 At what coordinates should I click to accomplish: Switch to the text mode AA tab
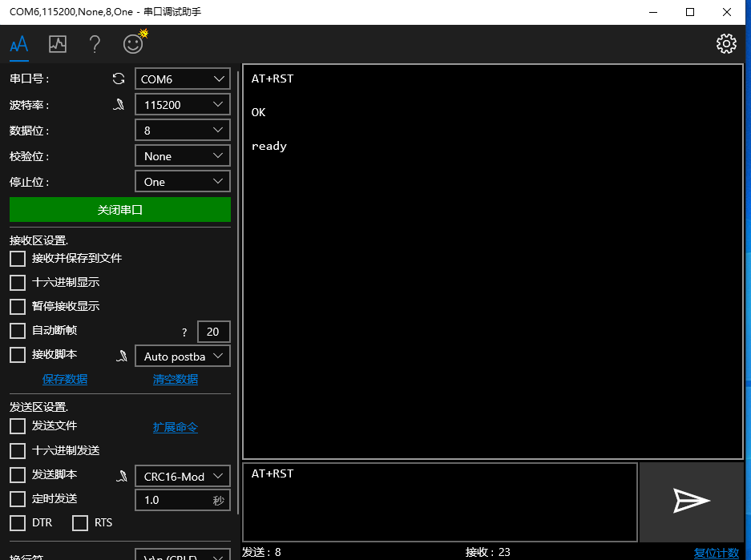coord(18,44)
